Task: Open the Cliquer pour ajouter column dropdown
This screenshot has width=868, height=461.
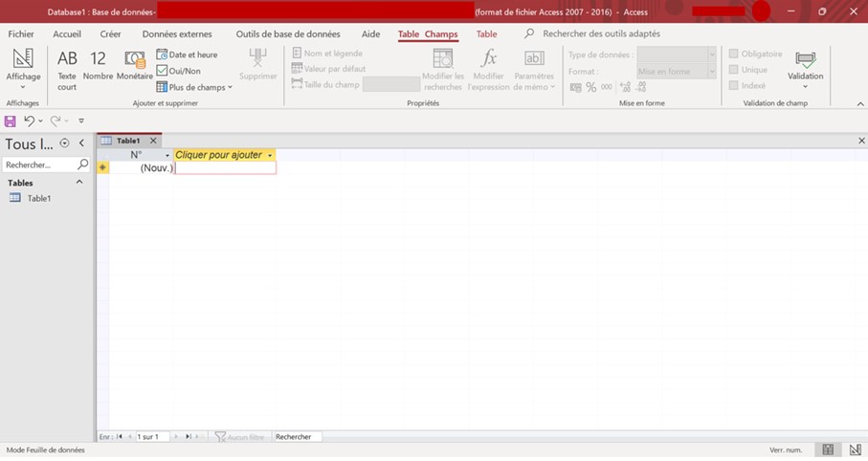Action: pos(271,155)
